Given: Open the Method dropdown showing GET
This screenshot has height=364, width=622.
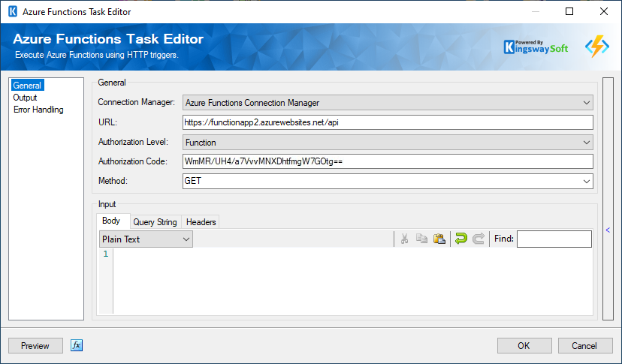Looking at the screenshot, I should tap(388, 181).
